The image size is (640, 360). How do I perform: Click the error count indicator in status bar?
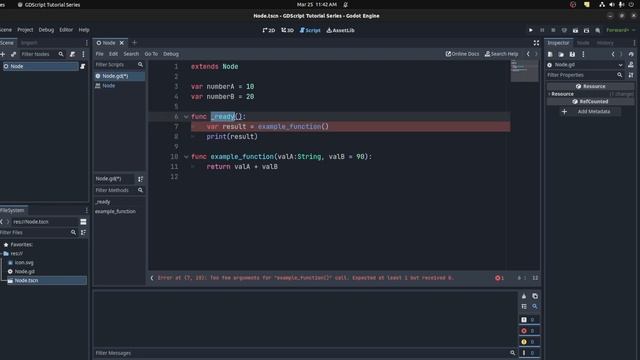click(x=500, y=278)
